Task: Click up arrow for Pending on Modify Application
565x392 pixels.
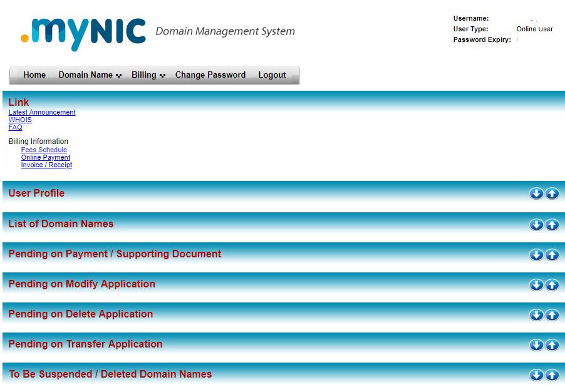Action: [552, 285]
